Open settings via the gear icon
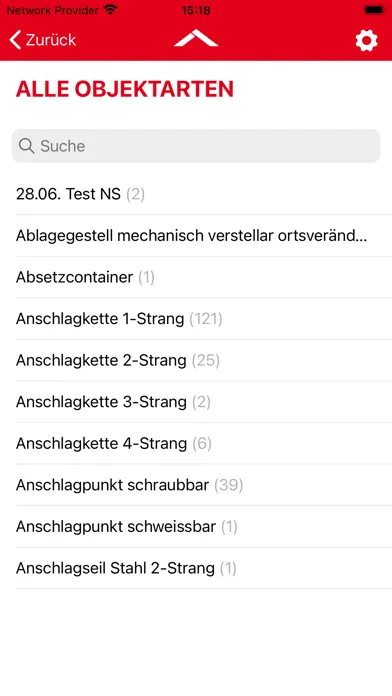 pos(366,41)
